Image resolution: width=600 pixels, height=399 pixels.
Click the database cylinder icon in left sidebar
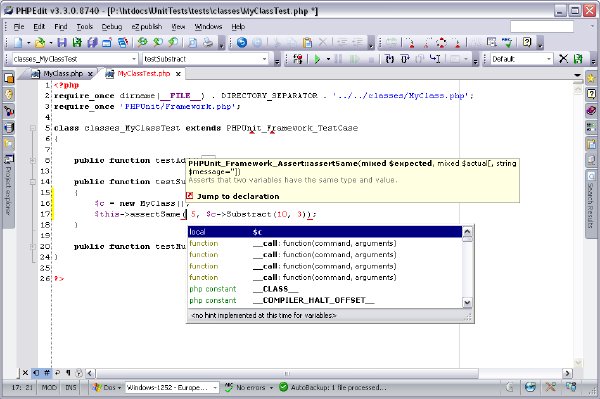point(9,127)
